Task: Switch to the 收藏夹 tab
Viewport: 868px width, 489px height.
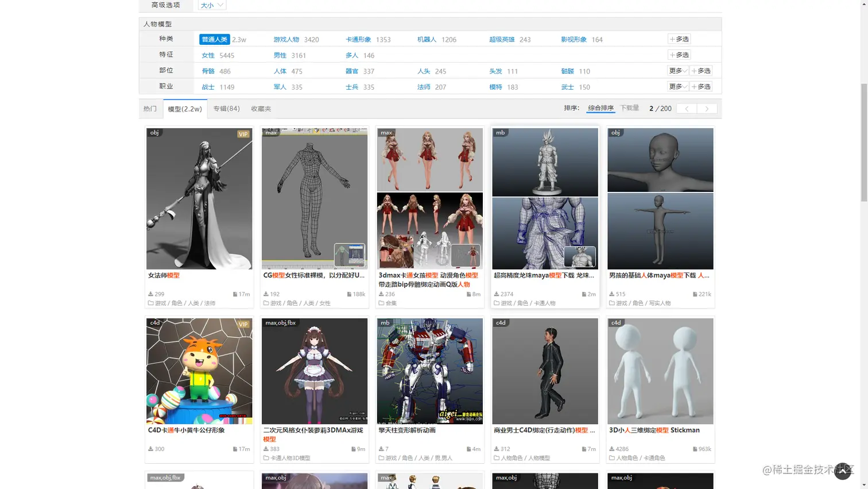Action: [261, 108]
